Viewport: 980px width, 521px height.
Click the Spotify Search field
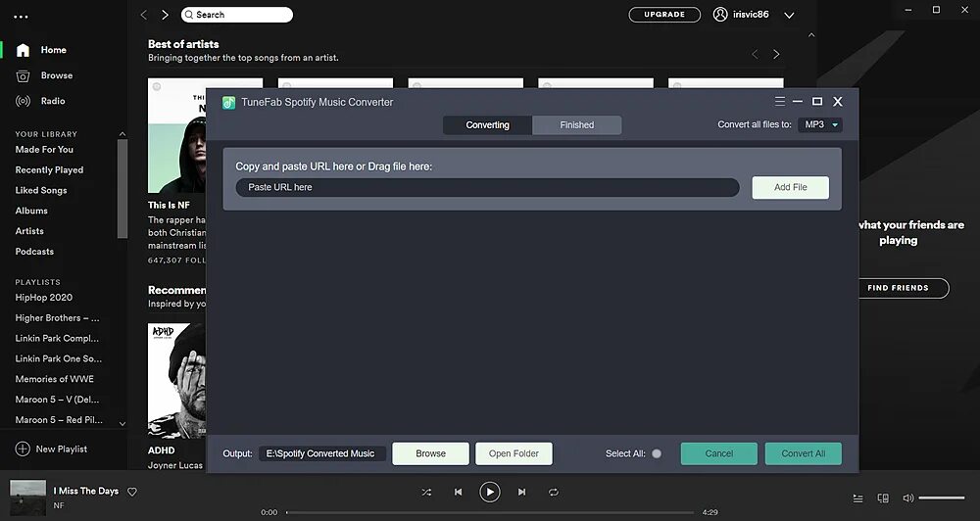(x=237, y=15)
